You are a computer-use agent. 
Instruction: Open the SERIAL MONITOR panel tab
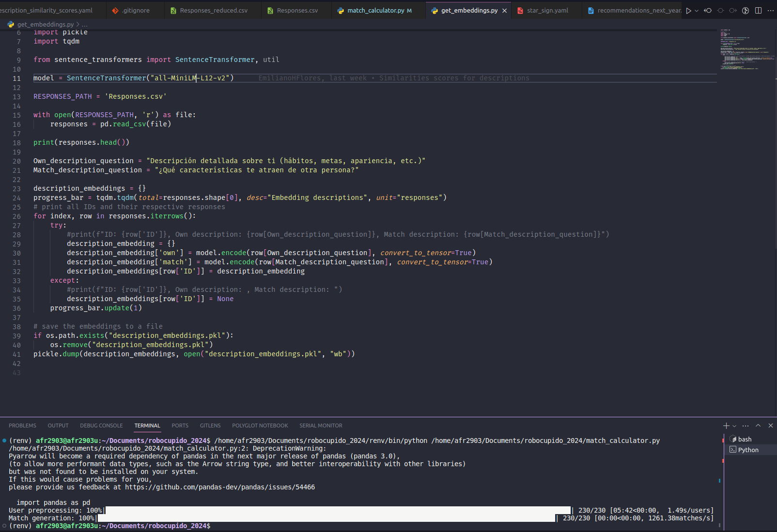click(321, 426)
